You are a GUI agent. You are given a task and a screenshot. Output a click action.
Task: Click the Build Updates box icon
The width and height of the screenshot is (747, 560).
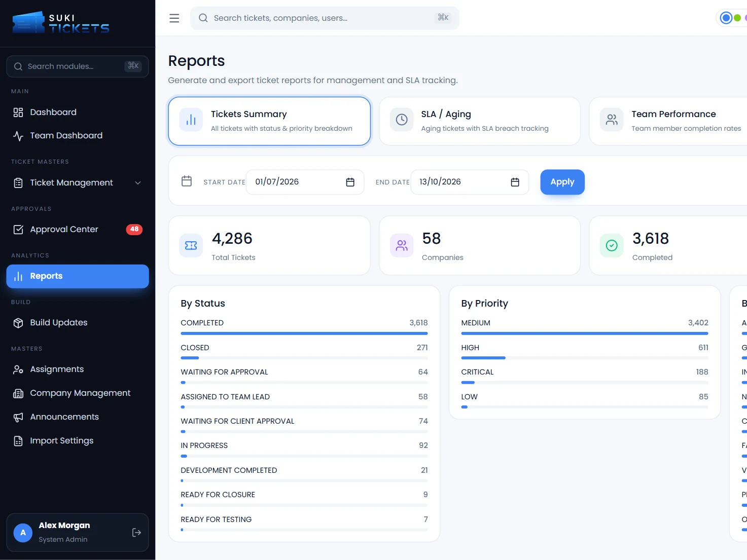coord(18,323)
